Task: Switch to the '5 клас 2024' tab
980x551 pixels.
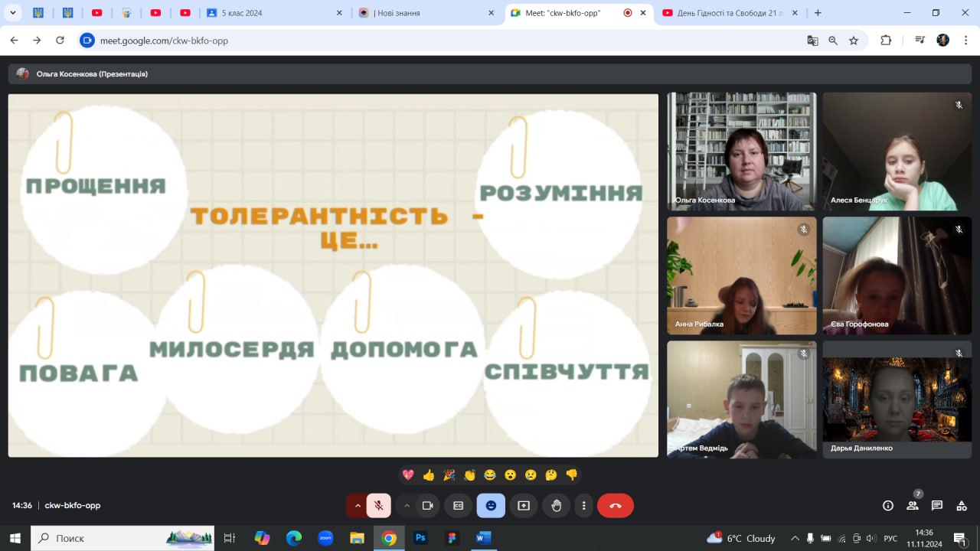Action: pyautogui.click(x=272, y=13)
